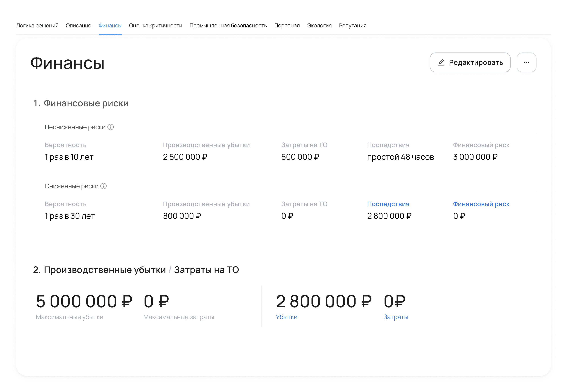Click the 5 000 000 ₽ maximum losses value
567x392 pixels.
pos(84,301)
